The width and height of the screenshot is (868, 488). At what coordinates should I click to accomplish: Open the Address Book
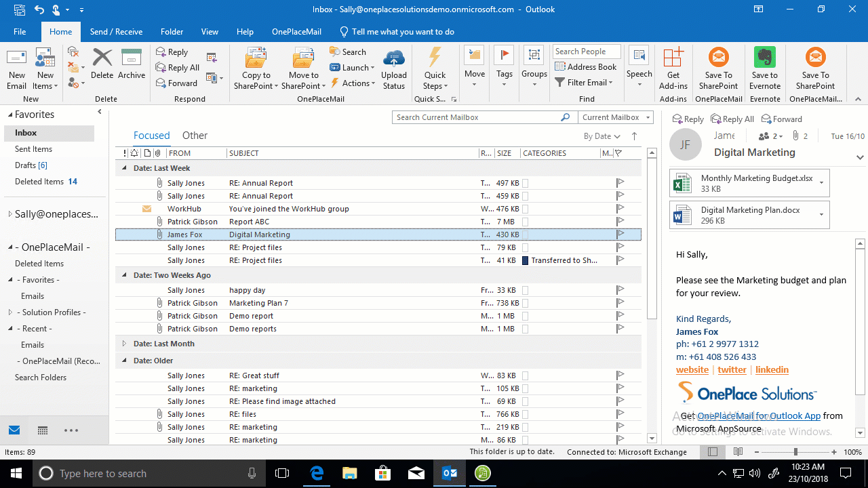point(585,66)
